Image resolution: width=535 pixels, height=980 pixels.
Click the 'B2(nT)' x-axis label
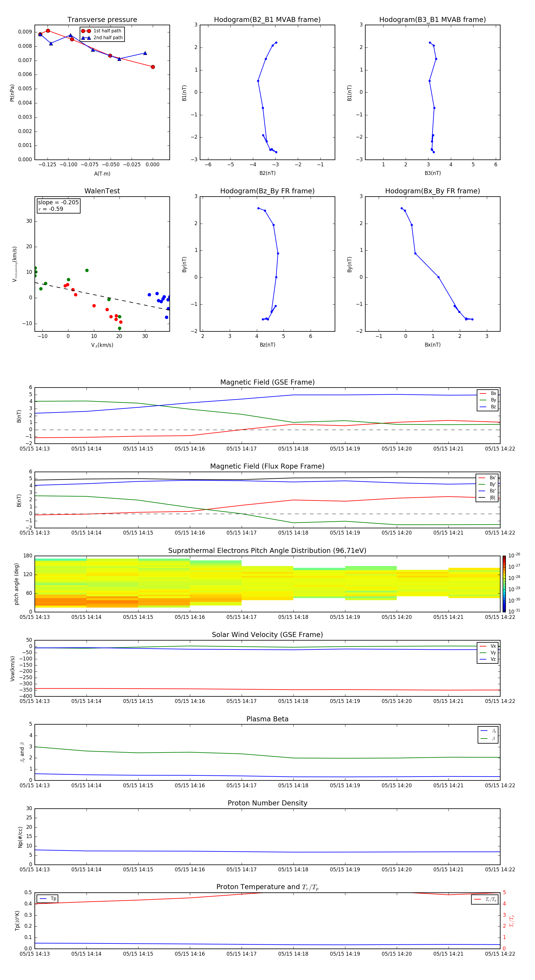coord(267,173)
